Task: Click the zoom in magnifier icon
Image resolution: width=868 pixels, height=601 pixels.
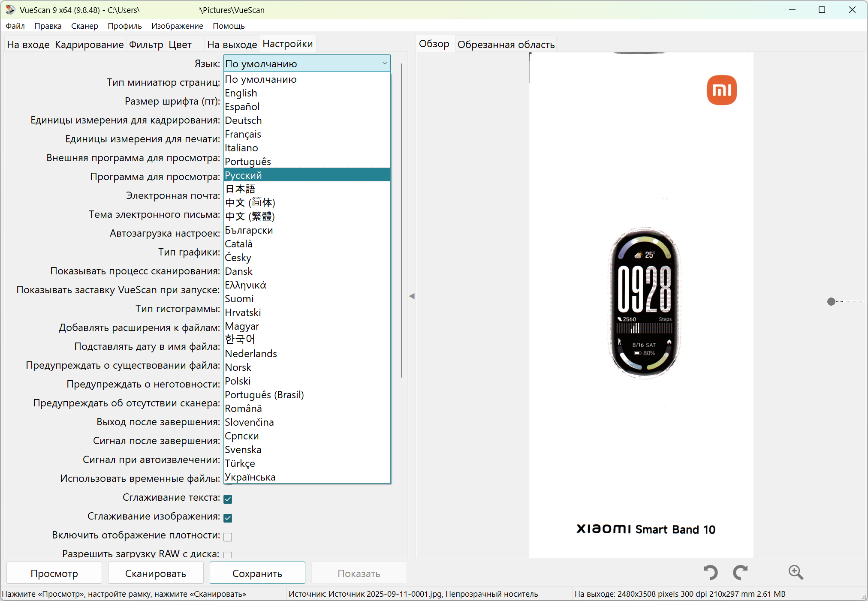Action: coord(796,572)
